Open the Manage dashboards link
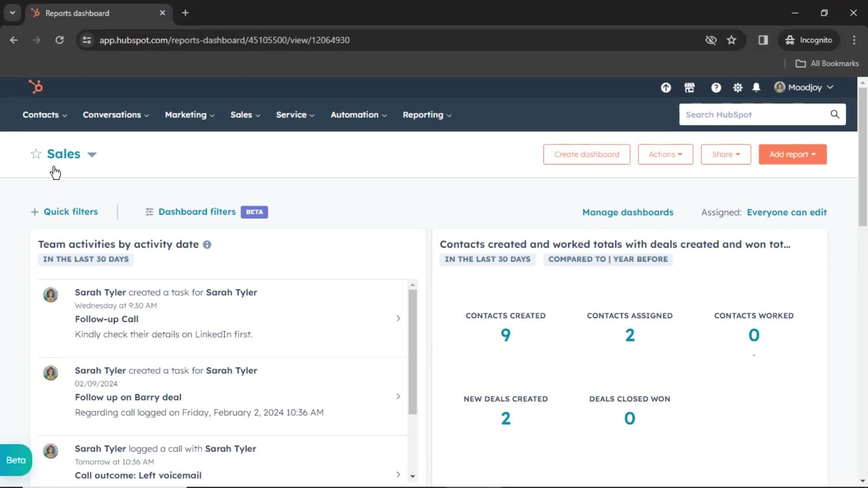868x488 pixels. click(x=627, y=212)
